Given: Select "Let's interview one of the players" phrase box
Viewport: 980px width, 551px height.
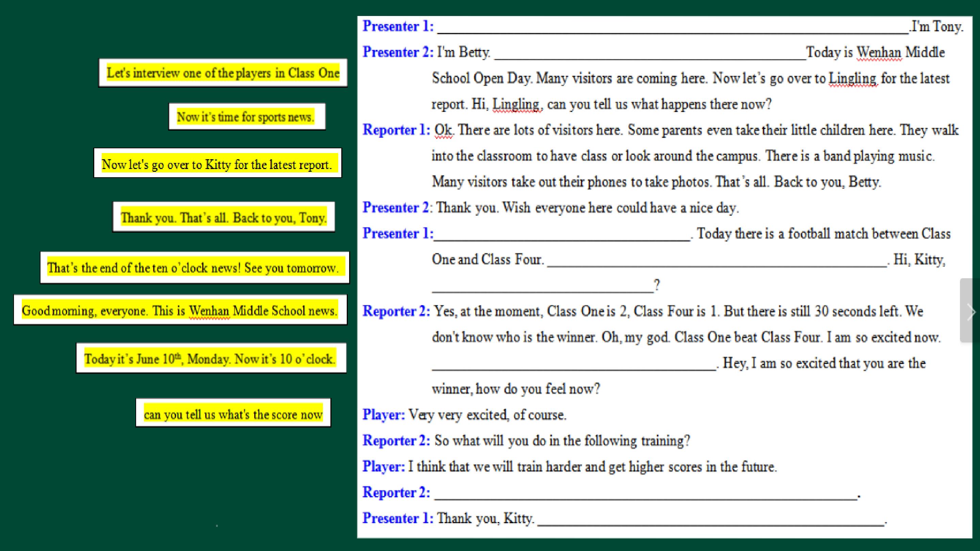Looking at the screenshot, I should 223,73.
